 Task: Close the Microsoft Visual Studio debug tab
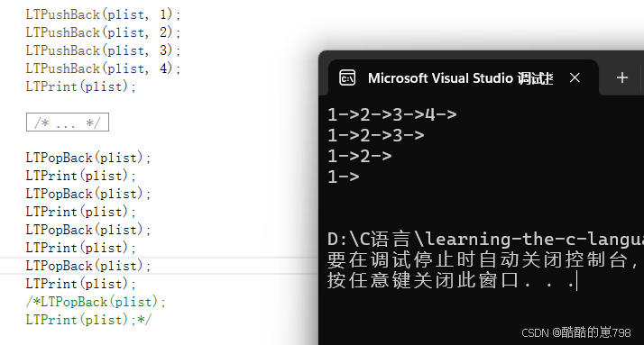tap(575, 77)
